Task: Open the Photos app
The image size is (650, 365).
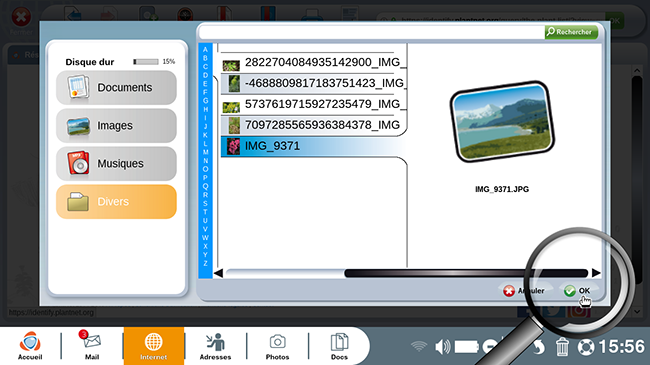Action: point(277,346)
